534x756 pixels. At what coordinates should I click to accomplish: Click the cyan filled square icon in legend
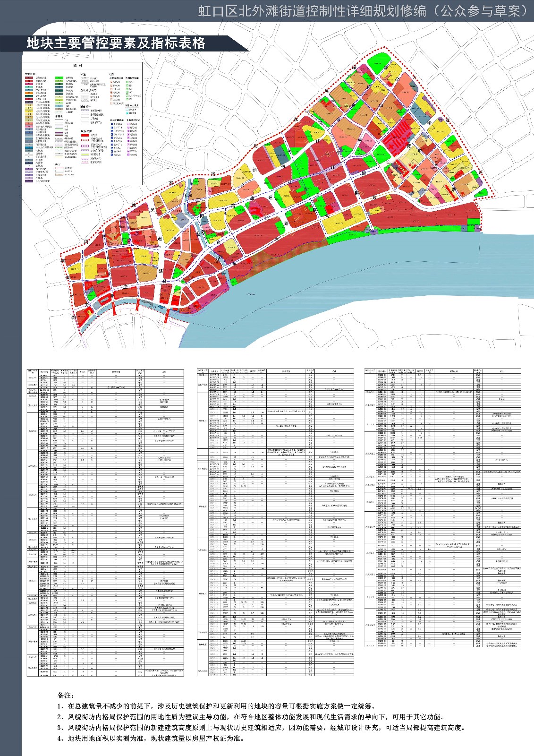pyautogui.click(x=127, y=113)
